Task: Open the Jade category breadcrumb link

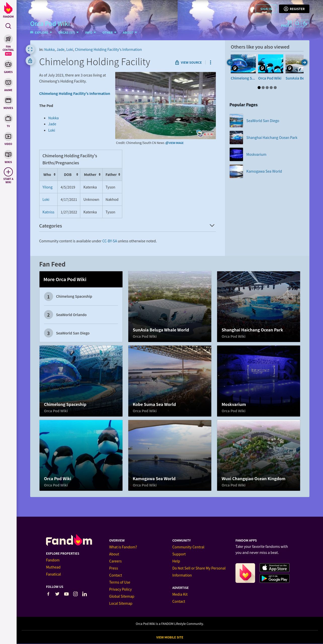Action: [60, 50]
